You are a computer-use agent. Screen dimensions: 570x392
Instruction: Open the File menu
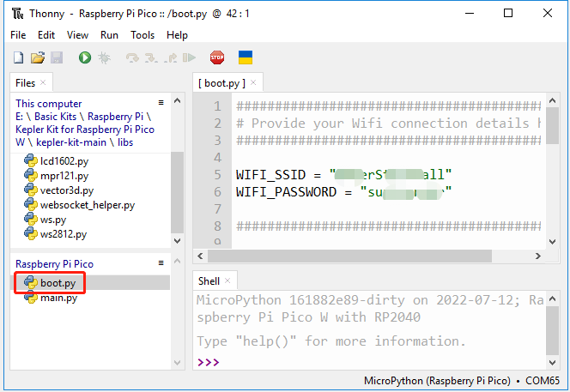tap(18, 35)
